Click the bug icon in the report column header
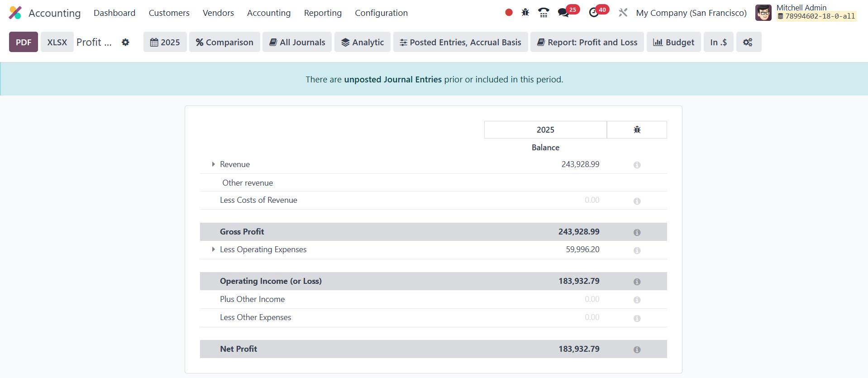Viewport: 868px width, 378px height. (637, 130)
